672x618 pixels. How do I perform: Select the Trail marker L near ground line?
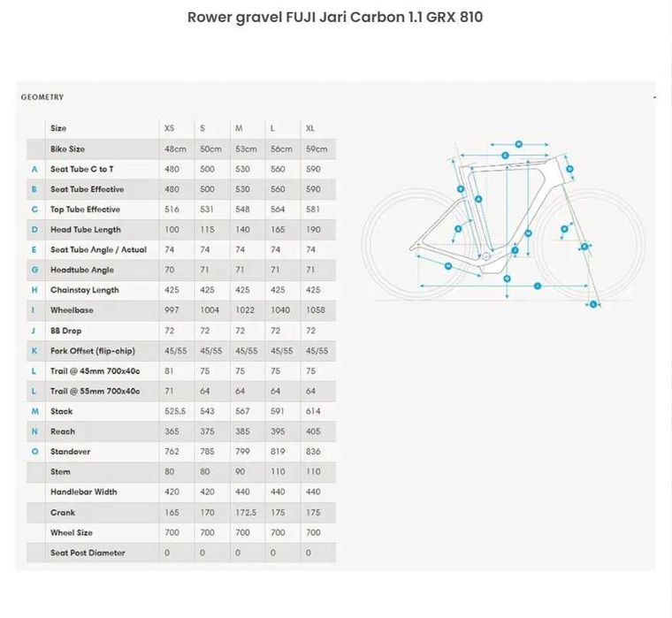tap(594, 304)
